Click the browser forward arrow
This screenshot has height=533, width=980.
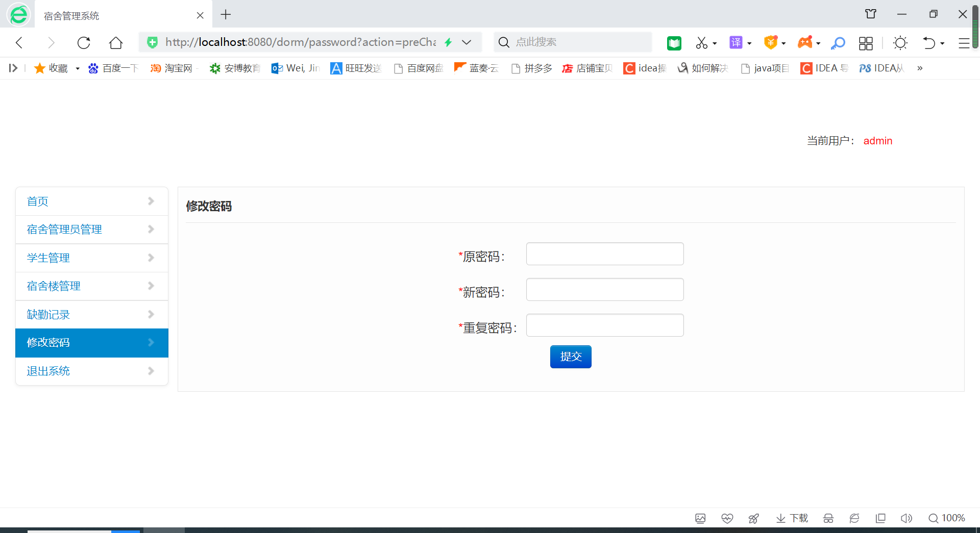coord(51,42)
